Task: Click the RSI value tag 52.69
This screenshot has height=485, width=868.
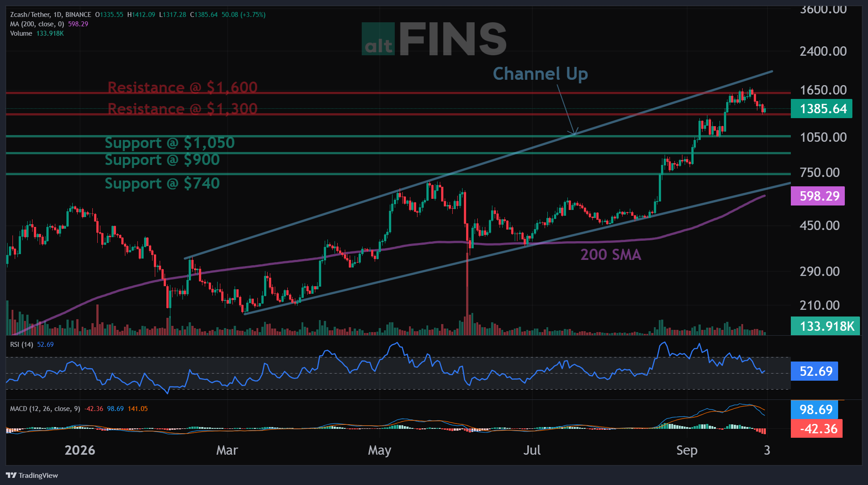Action: (814, 371)
